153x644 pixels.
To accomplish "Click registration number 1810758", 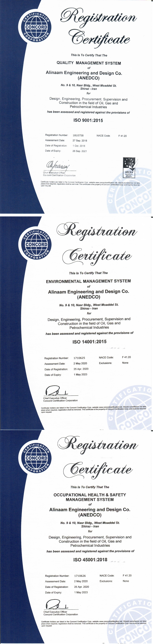I will pyautogui.click(x=78, y=135).
